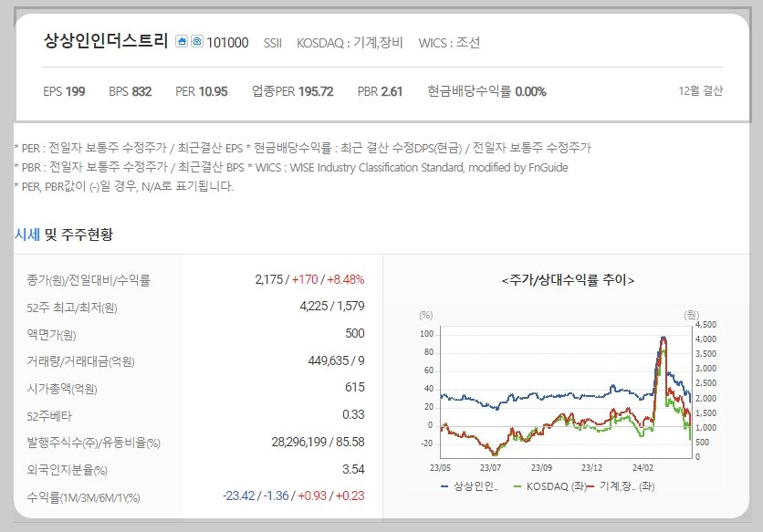Image resolution: width=763 pixels, height=532 pixels.
Task: Select the 4,225 / 1,579 value
Action: pyautogui.click(x=332, y=307)
